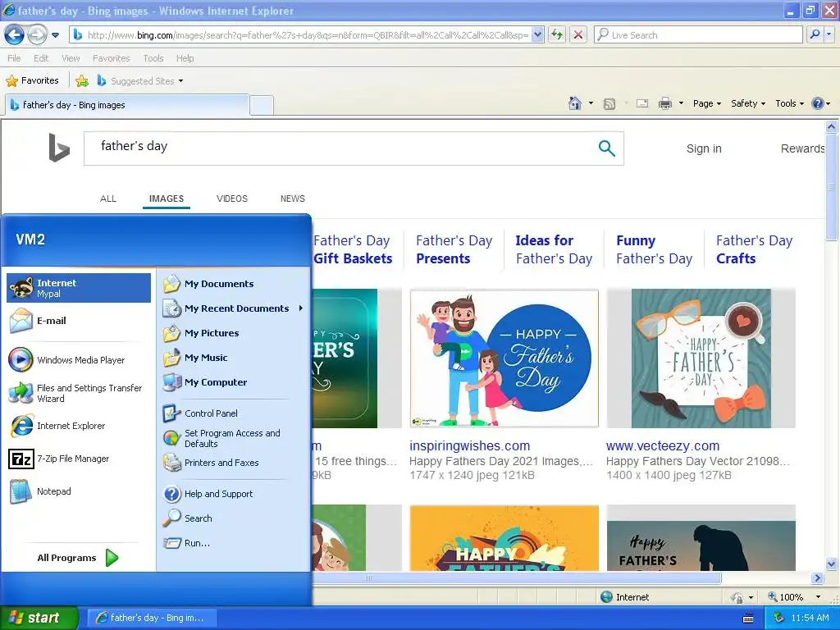This screenshot has width=840, height=630.
Task: Expand My Recent Documents submenu
Action: pyautogui.click(x=234, y=308)
